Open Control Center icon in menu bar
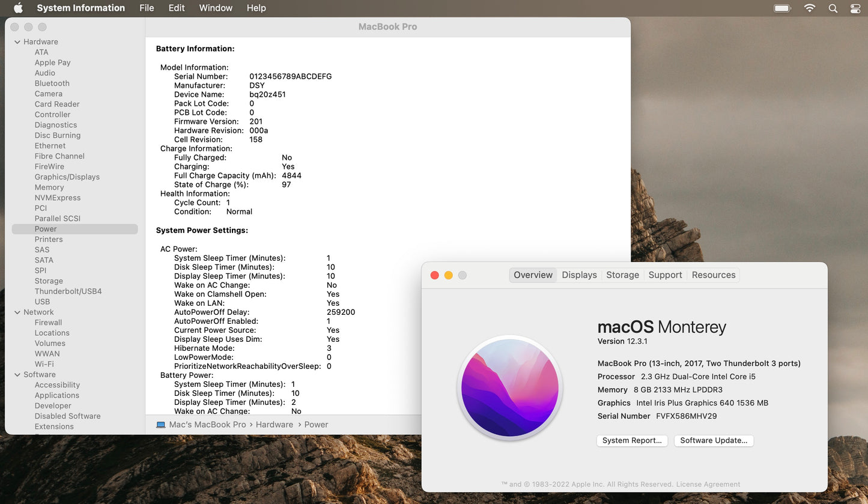868x504 pixels. coord(855,8)
